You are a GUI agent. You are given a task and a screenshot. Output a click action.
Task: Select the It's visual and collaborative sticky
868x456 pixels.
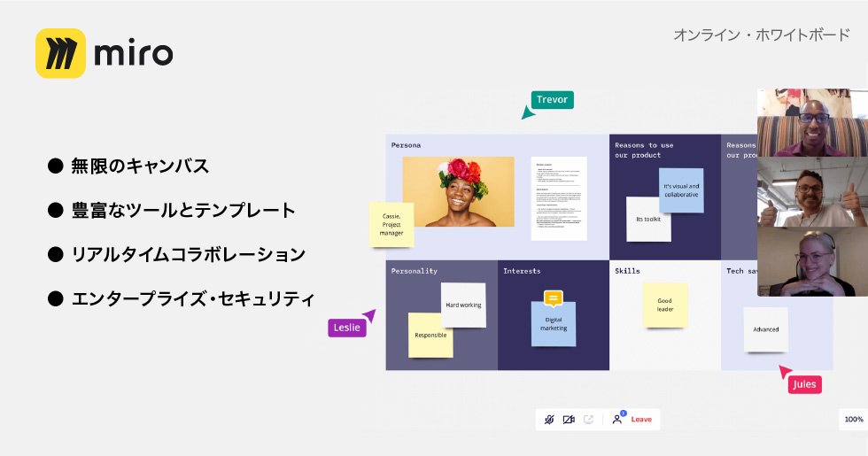[x=681, y=190]
